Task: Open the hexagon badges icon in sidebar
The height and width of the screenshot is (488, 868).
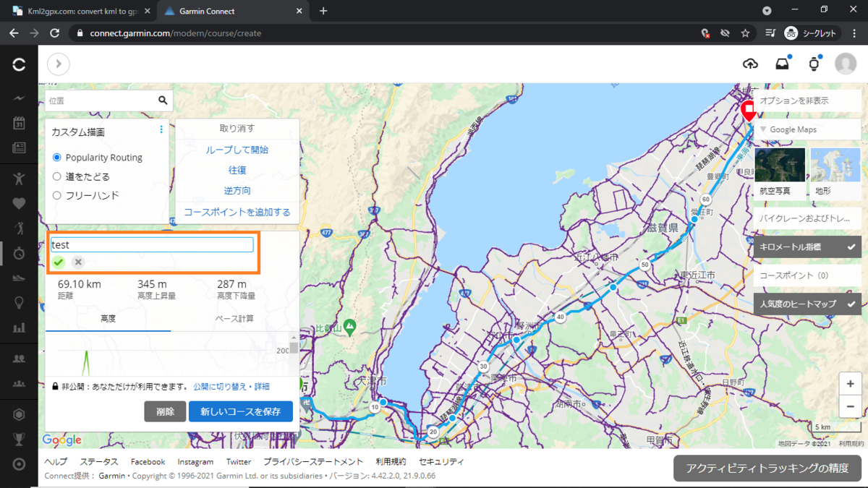Action: 19,414
